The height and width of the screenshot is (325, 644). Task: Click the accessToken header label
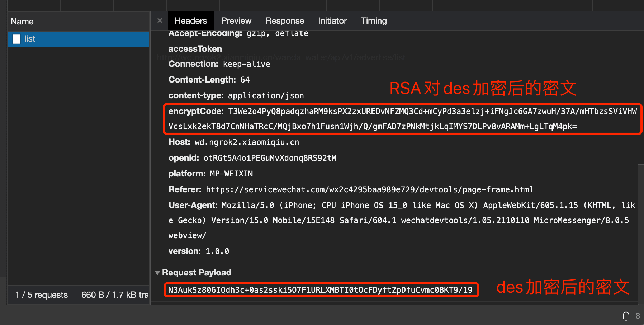pyautogui.click(x=195, y=48)
